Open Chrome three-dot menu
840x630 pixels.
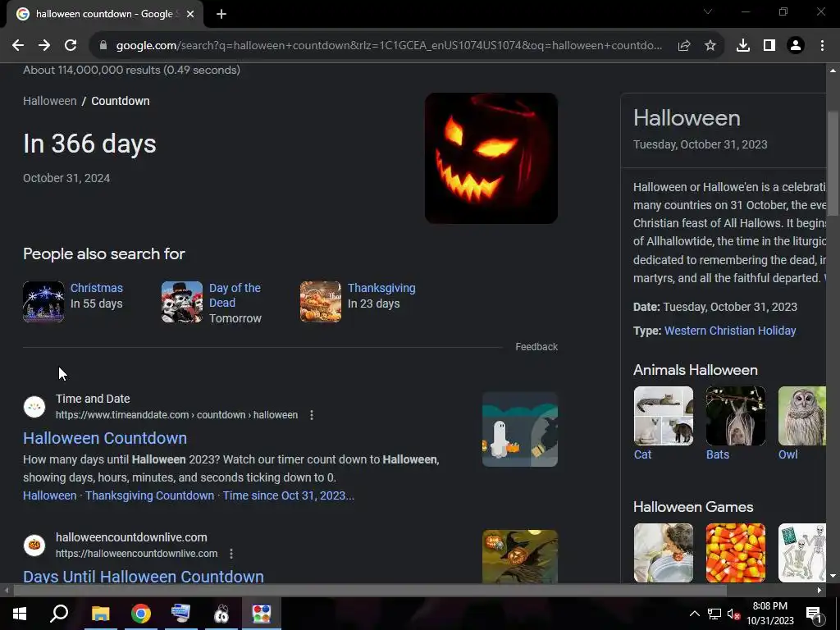point(822,46)
